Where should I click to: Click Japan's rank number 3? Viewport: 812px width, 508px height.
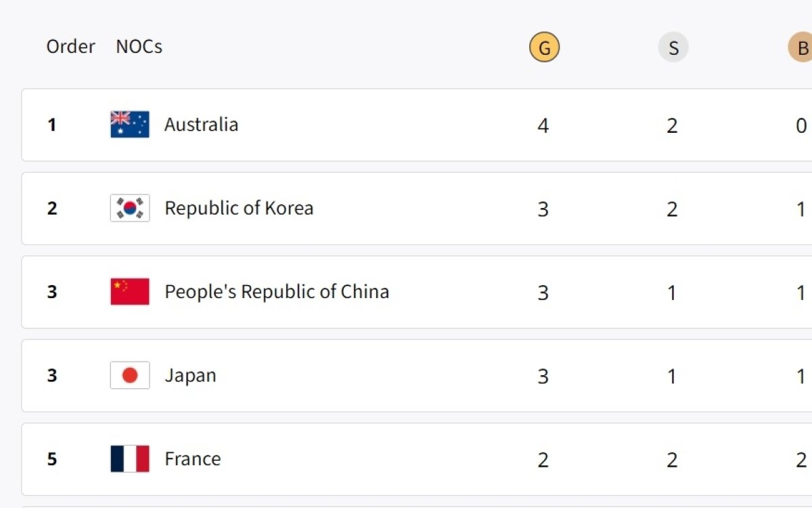(52, 376)
